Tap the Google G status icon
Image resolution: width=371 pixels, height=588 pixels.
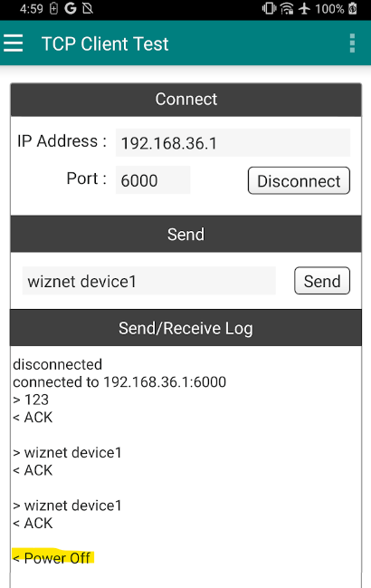pyautogui.click(x=70, y=8)
